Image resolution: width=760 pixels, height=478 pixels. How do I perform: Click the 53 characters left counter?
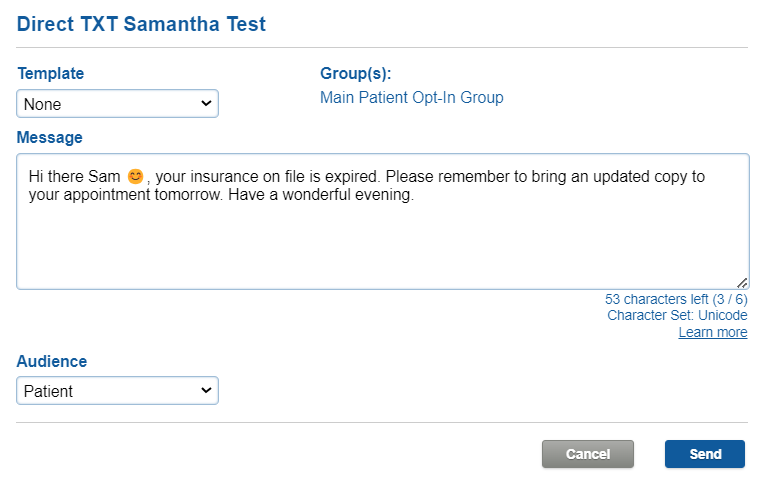coord(676,299)
